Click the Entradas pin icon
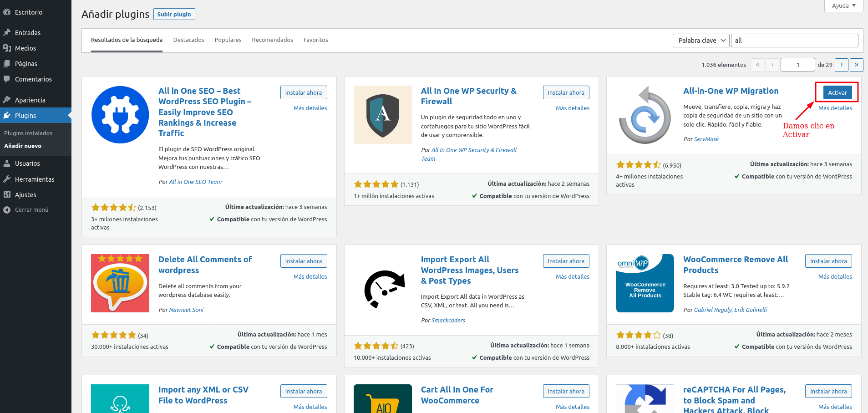Viewport: 868px width, 413px height. 7,33
